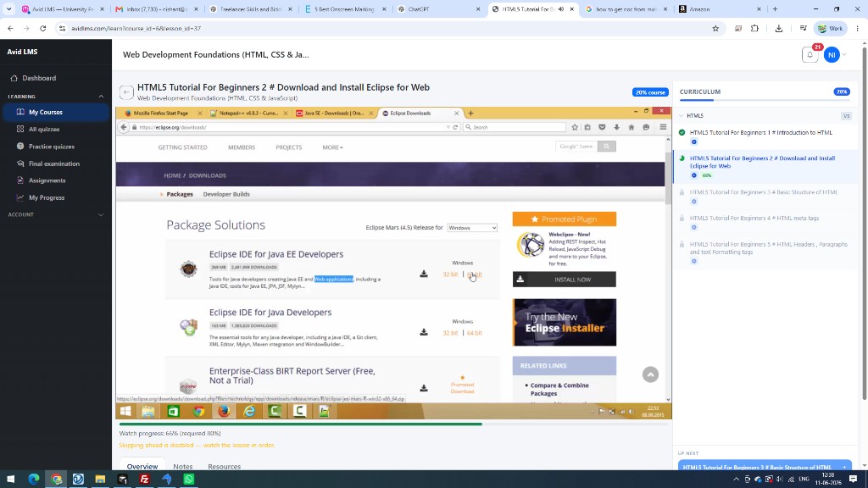Open FileZilla from the taskbar

(144, 480)
